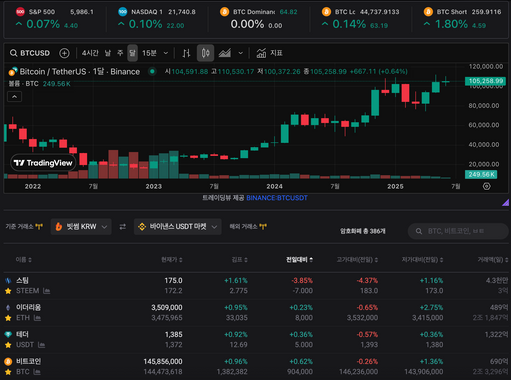The width and height of the screenshot is (511, 380).
Task: Click the 145,856,000 Bitcoin price
Action: click(x=163, y=361)
